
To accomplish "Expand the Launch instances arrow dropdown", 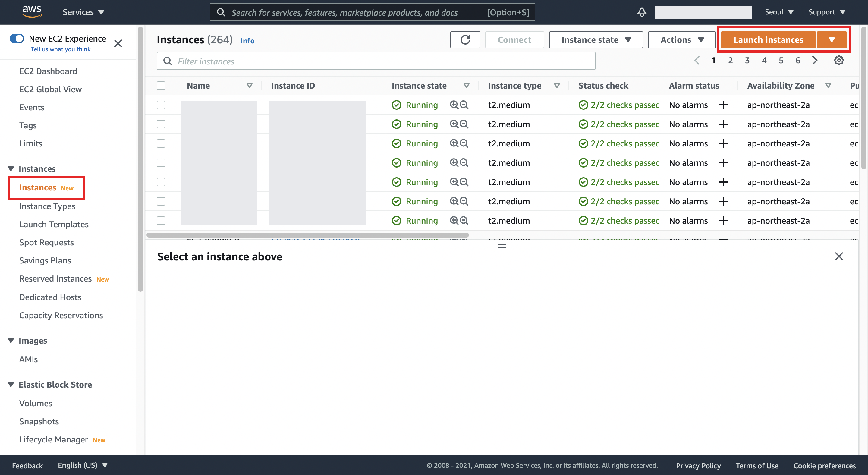I will (x=832, y=40).
